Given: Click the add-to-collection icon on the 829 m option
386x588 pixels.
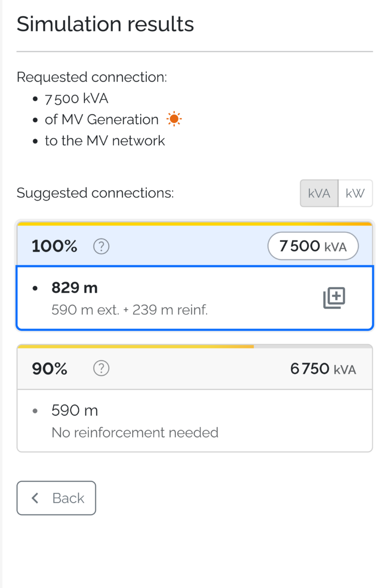Looking at the screenshot, I should tap(334, 298).
